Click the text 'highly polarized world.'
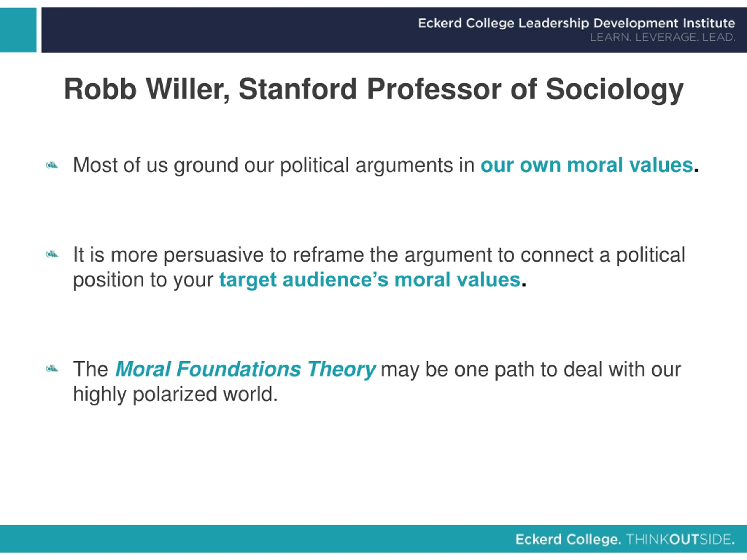The image size is (747, 560). click(175, 394)
